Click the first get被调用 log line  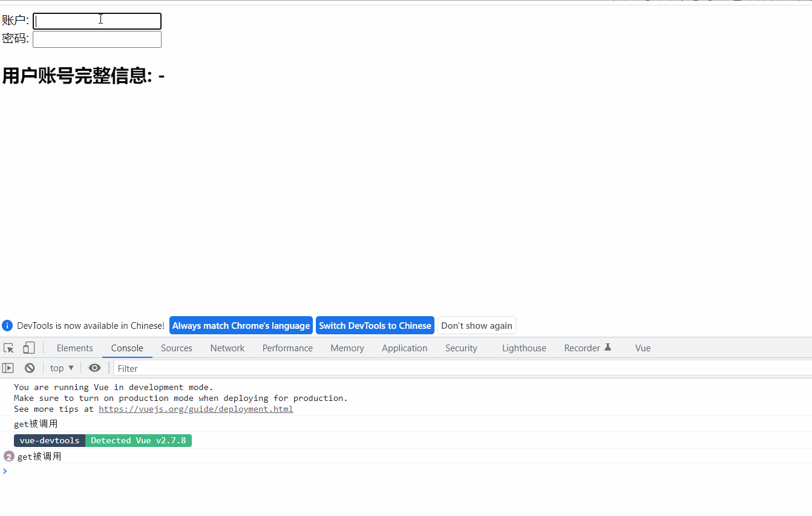[x=36, y=424]
